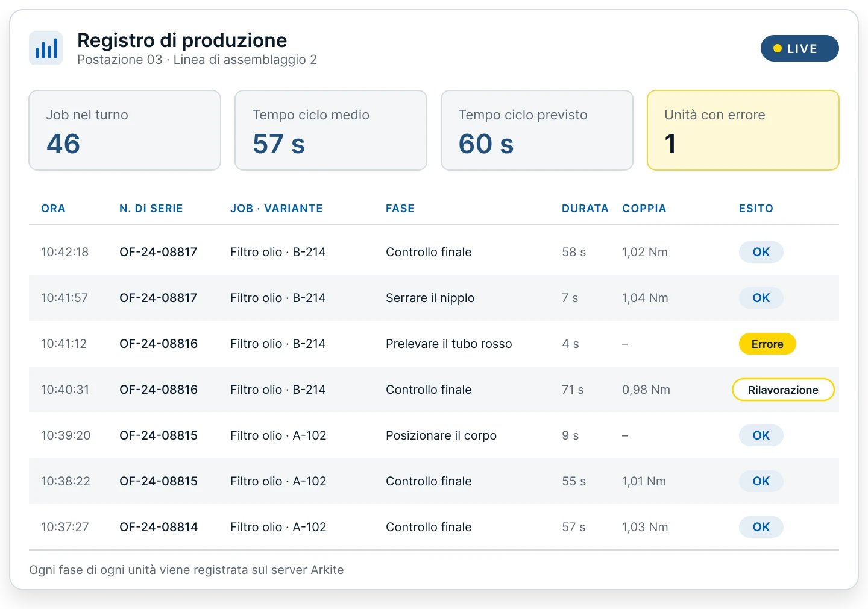Sort by the FASE column header

click(x=400, y=209)
